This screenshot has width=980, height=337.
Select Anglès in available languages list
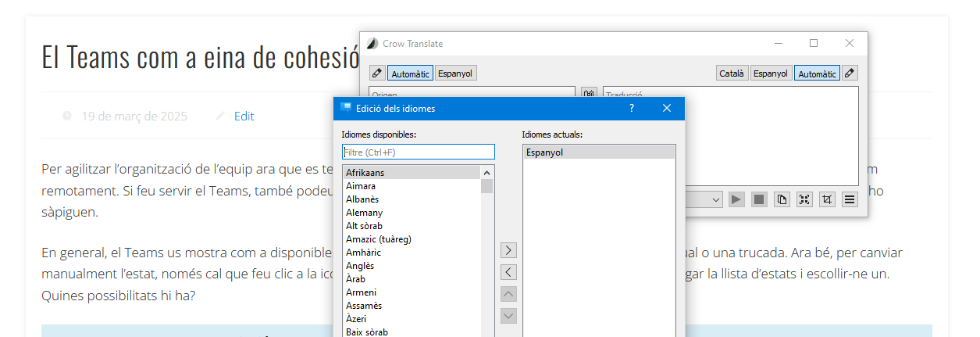pos(360,266)
